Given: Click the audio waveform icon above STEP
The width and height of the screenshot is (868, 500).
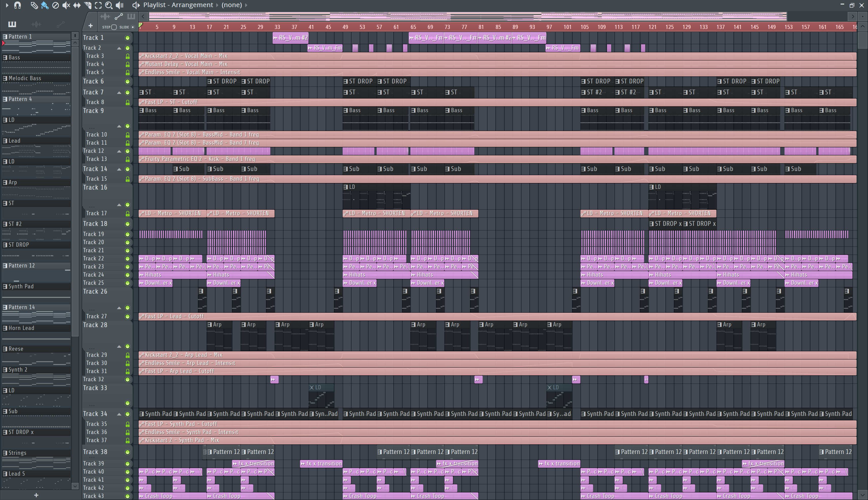Looking at the screenshot, I should pos(105,16).
